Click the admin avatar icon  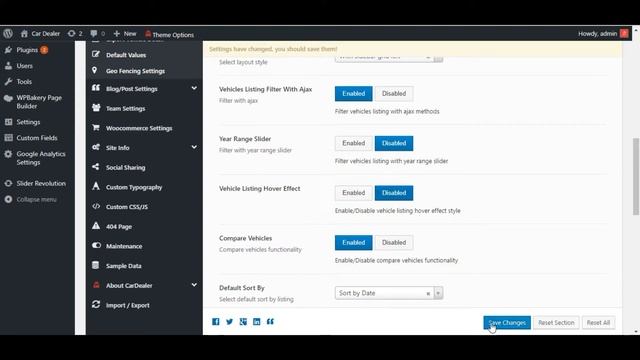(x=624, y=33)
